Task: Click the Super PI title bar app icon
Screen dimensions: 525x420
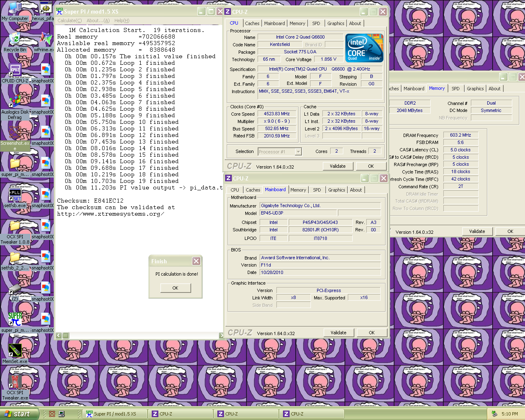Action: pos(59,11)
